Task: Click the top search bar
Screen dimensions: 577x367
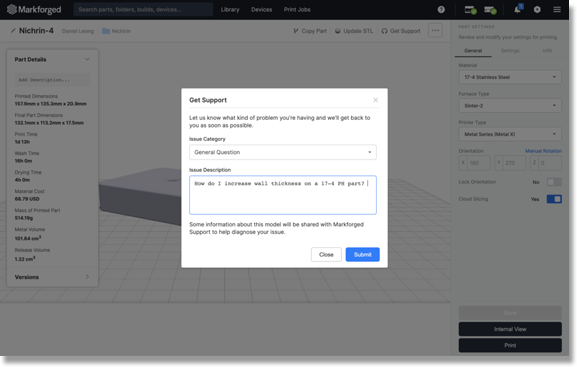Action: tap(143, 10)
